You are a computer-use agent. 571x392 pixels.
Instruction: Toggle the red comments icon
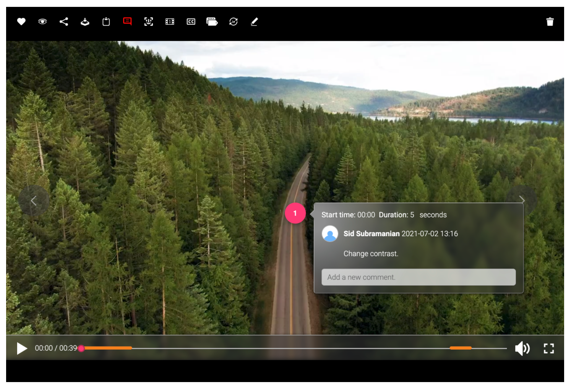coord(127,22)
